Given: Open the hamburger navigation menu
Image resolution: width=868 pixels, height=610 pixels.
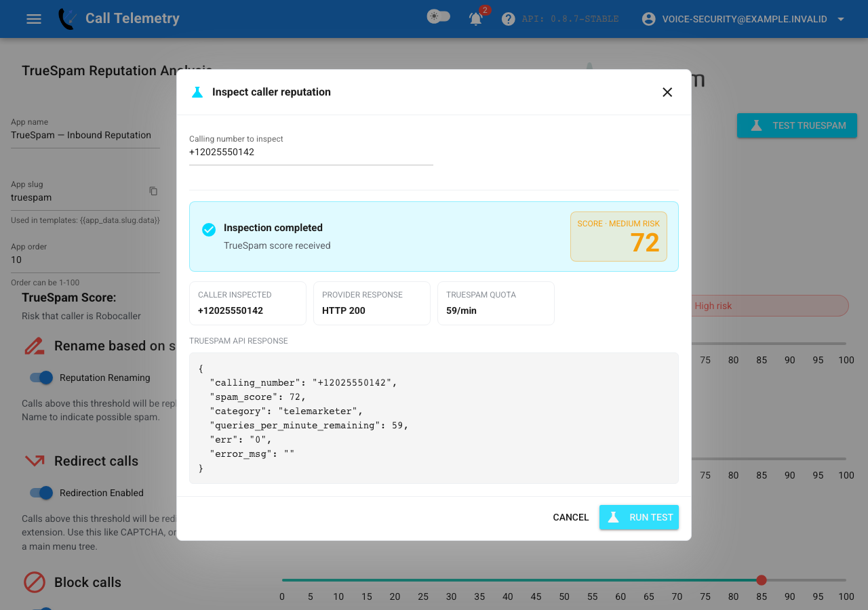Looking at the screenshot, I should tap(34, 19).
